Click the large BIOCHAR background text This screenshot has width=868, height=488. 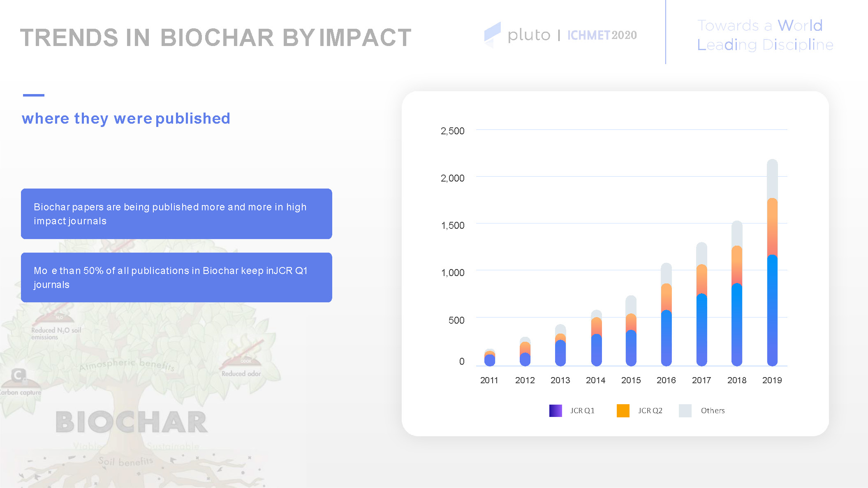pyautogui.click(x=132, y=422)
